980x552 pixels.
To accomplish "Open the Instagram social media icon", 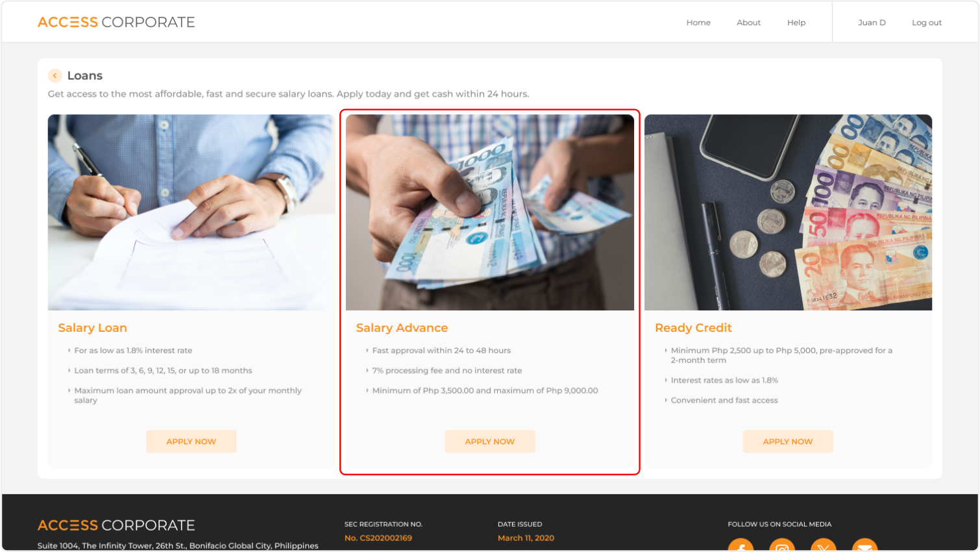I will pyautogui.click(x=782, y=546).
